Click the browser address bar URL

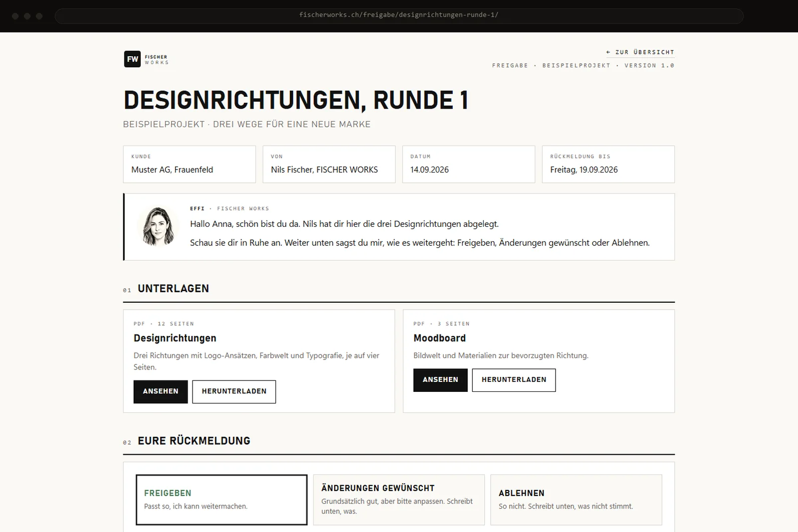pyautogui.click(x=399, y=15)
